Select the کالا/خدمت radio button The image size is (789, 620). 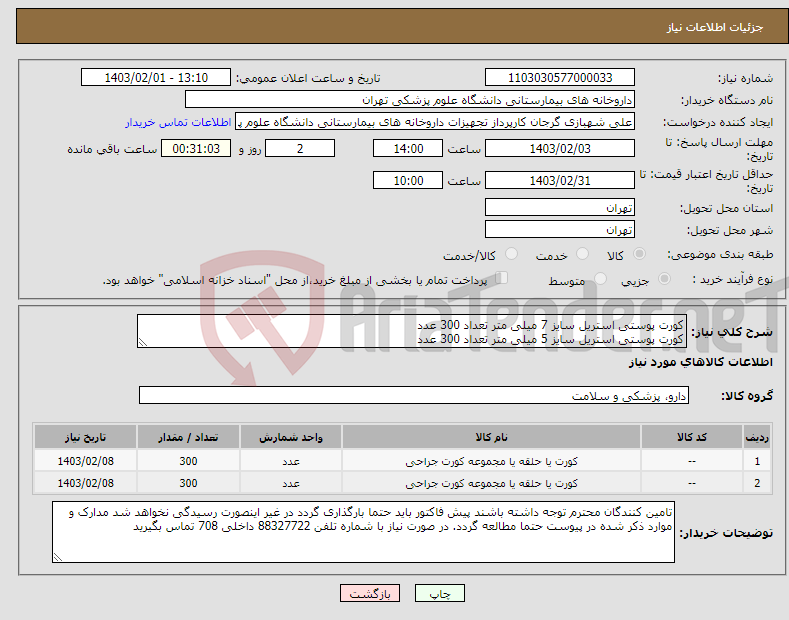tap(511, 254)
